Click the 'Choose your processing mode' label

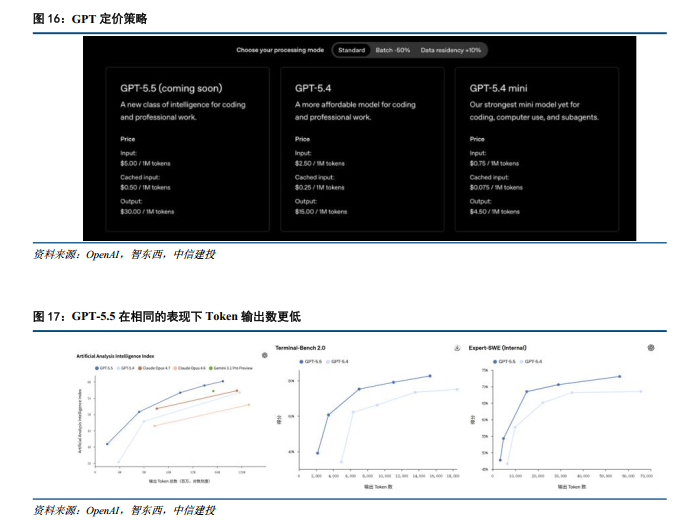280,50
